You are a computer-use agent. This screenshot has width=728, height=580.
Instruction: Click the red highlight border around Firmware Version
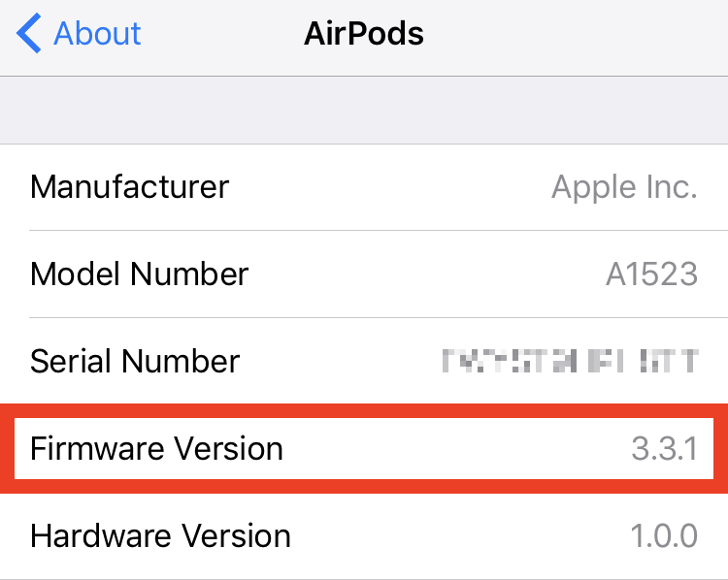tap(364, 410)
